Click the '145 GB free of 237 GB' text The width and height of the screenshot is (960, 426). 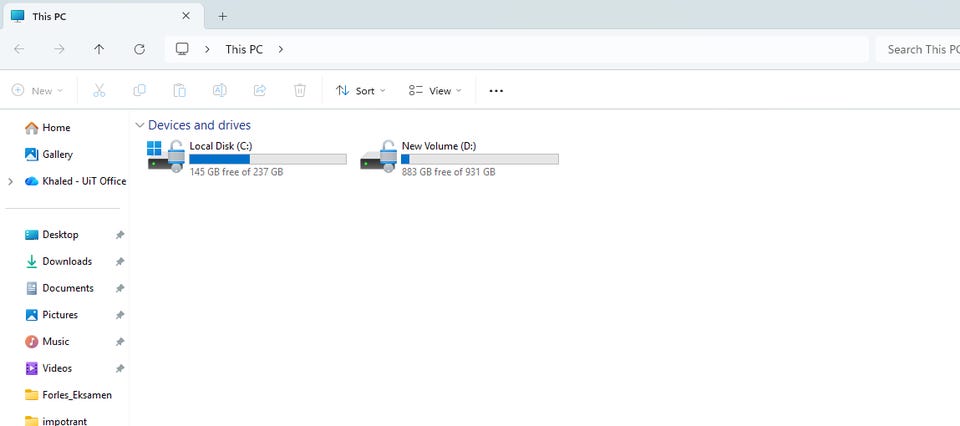point(236,172)
